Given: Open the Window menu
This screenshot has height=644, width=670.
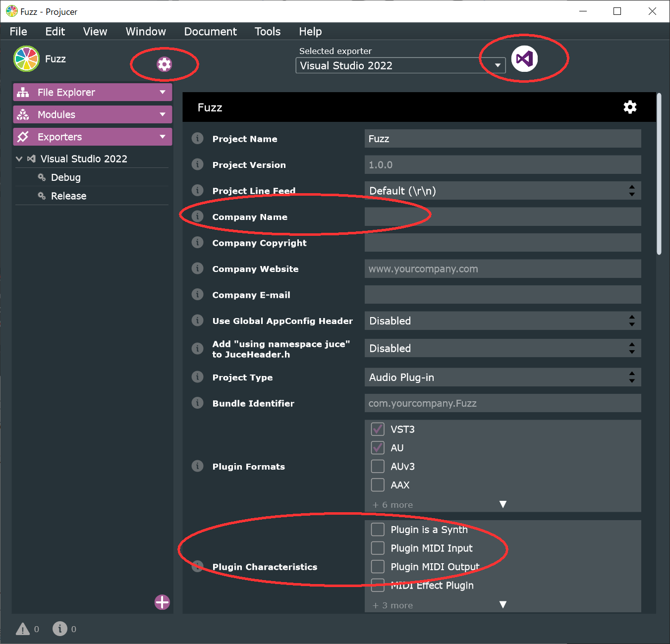Looking at the screenshot, I should point(146,31).
